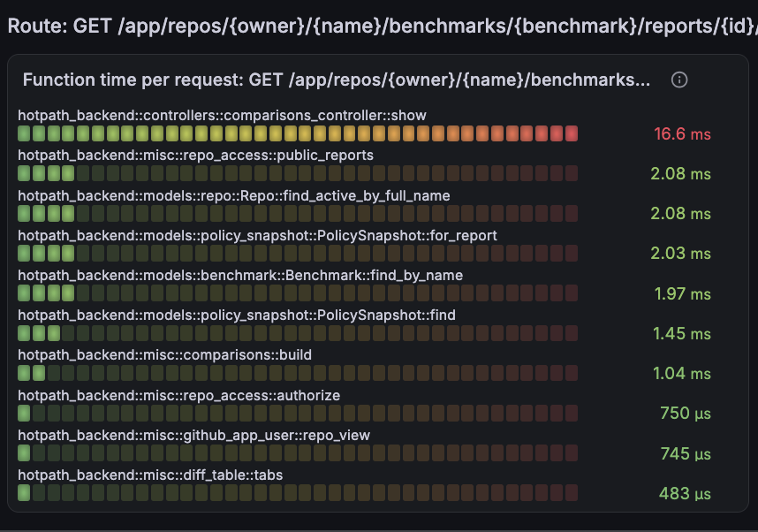The image size is (758, 532).
Task: Click the 483 µs value
Action: pyautogui.click(x=685, y=494)
